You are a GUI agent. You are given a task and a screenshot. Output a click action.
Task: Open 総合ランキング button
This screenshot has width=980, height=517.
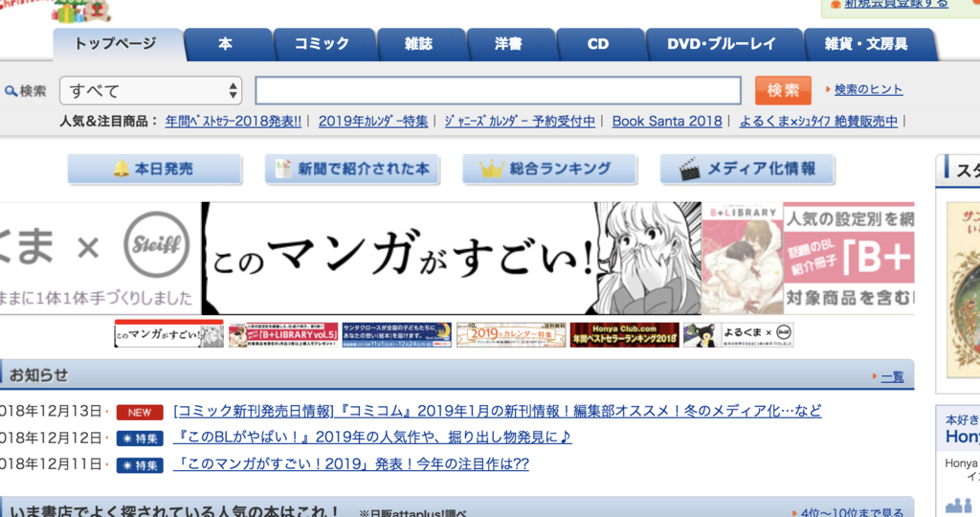[549, 169]
